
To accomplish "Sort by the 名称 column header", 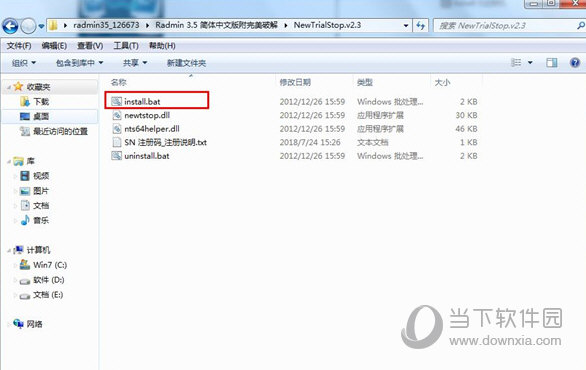I will [x=118, y=82].
